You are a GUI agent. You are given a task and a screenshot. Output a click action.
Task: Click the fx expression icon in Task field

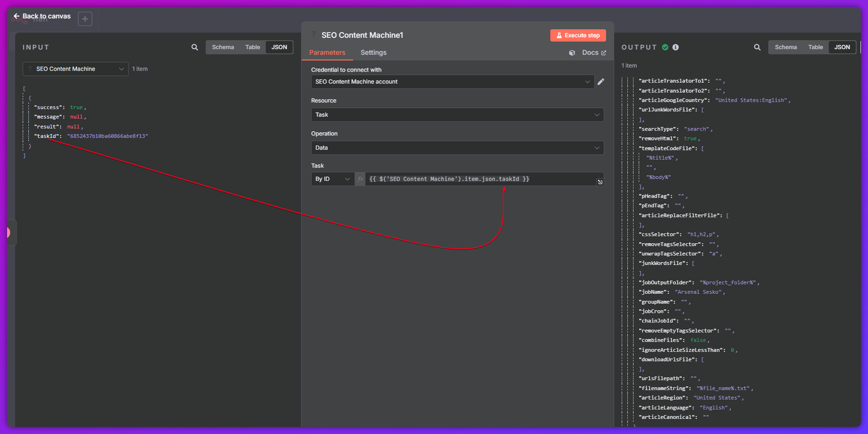(x=360, y=179)
